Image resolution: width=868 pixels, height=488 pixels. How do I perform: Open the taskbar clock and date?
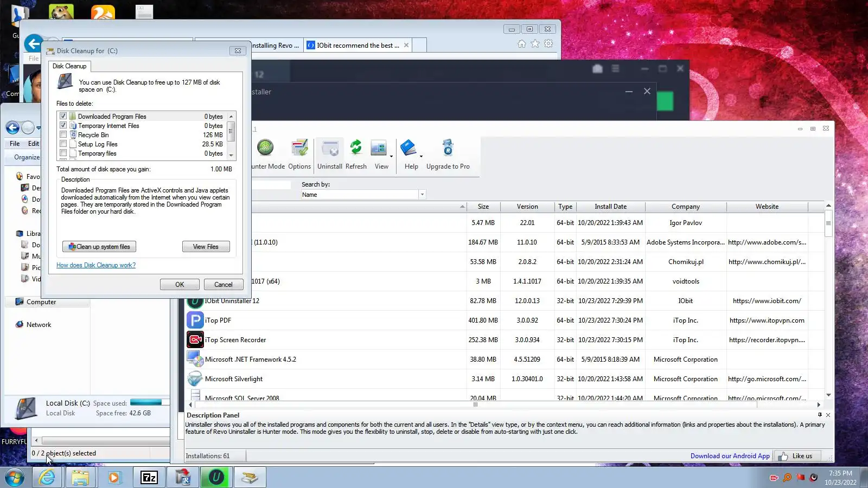coord(840,478)
